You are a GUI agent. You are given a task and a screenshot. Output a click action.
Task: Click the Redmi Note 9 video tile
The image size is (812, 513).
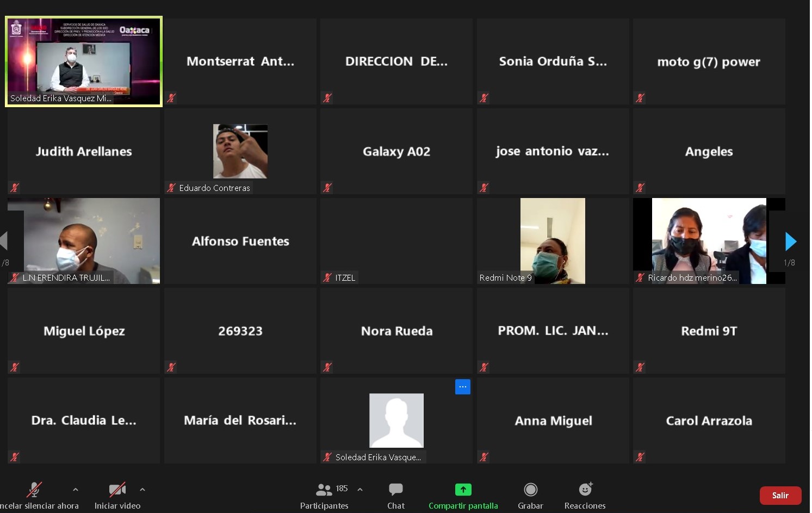click(553, 240)
